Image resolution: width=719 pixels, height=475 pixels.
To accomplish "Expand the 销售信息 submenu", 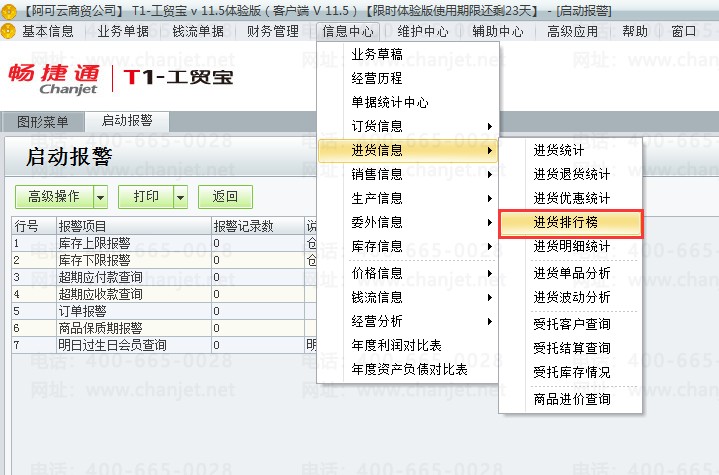I will pos(407,174).
